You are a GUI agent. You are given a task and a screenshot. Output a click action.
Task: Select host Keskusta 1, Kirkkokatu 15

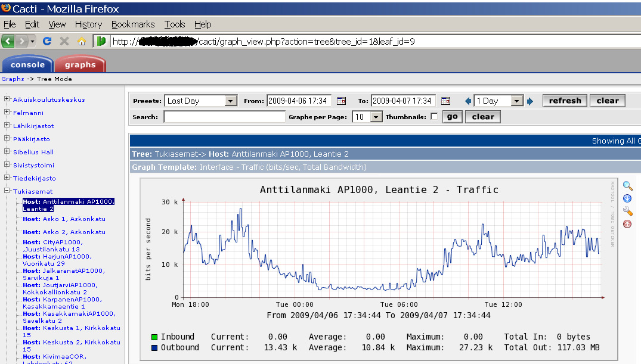click(72, 331)
